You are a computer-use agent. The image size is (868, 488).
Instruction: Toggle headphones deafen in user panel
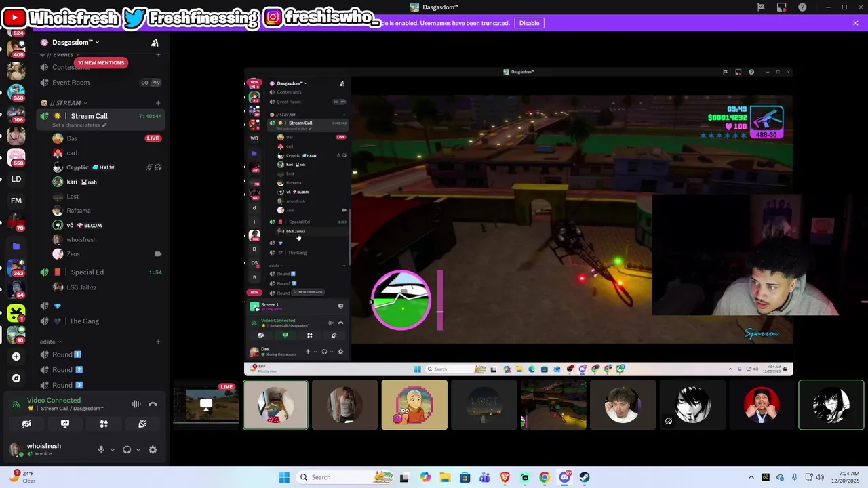127,449
